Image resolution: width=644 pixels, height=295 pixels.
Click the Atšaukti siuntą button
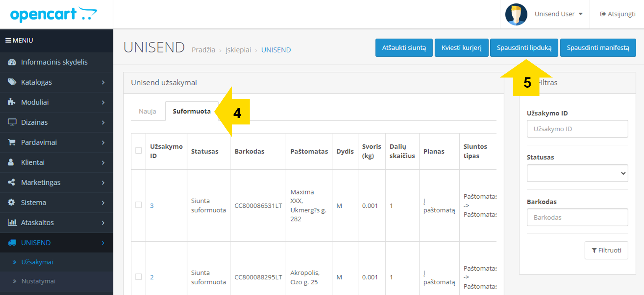coord(404,48)
